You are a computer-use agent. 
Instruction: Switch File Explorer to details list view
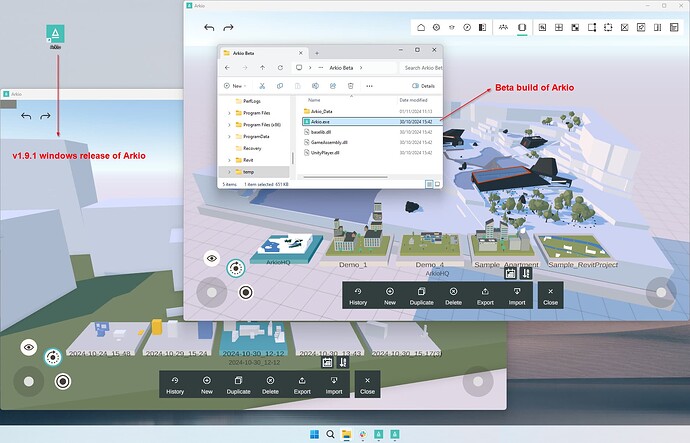coord(429,184)
